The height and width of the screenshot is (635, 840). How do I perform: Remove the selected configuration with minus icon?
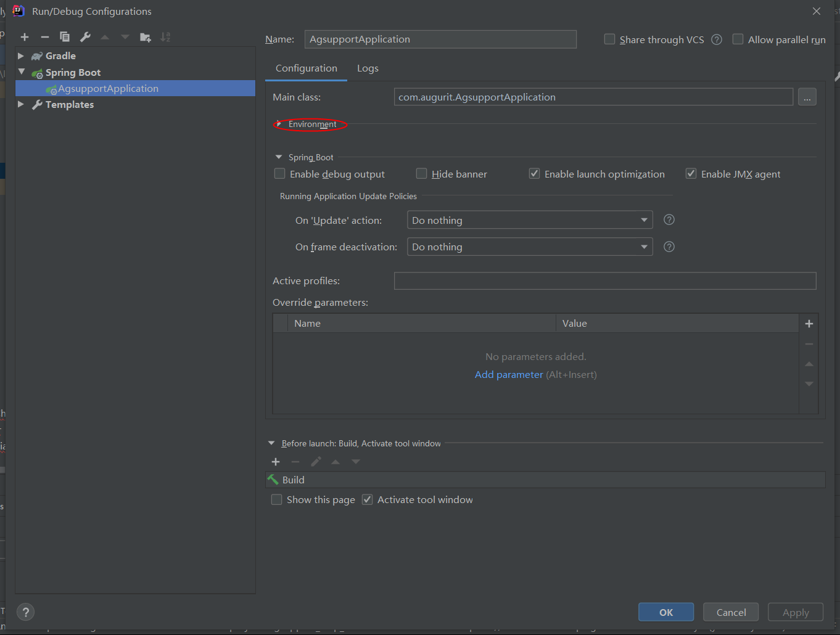coord(45,37)
